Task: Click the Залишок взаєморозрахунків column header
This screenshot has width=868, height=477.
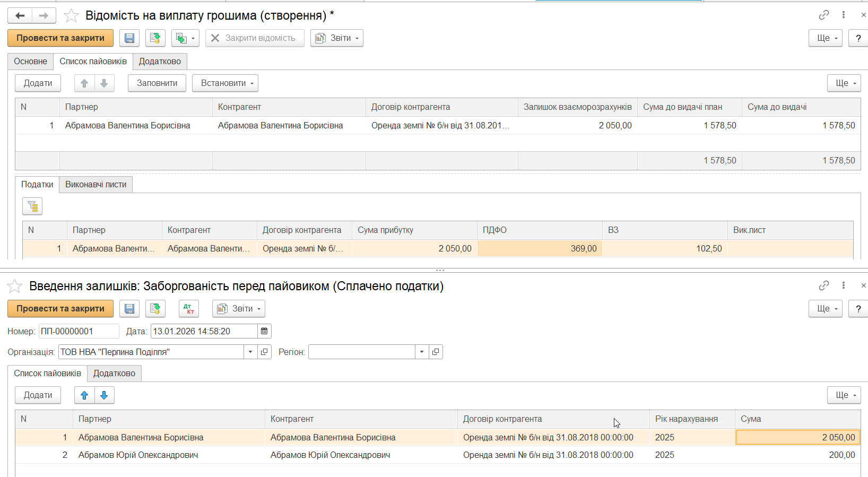Action: [x=578, y=107]
